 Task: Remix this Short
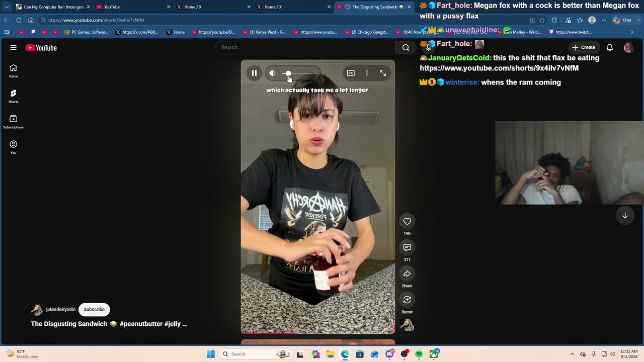[407, 300]
